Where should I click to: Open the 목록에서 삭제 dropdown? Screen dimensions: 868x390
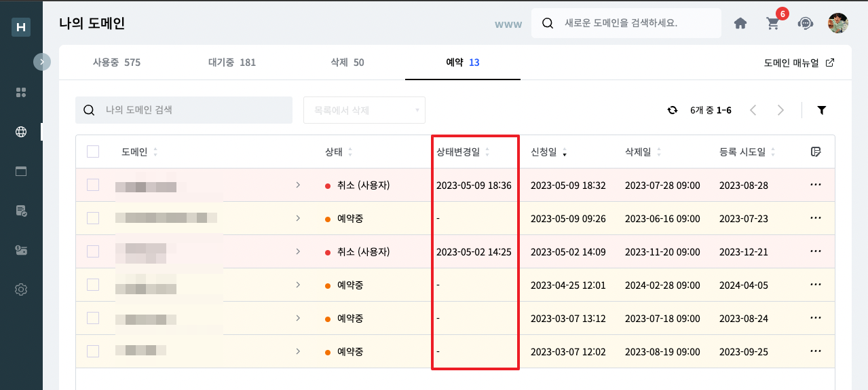click(x=364, y=110)
